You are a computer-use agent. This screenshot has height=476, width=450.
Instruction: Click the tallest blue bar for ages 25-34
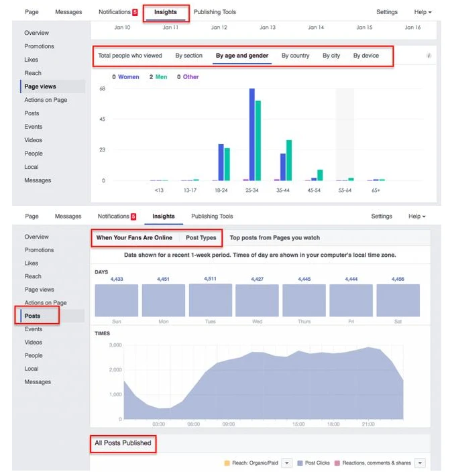(252, 135)
